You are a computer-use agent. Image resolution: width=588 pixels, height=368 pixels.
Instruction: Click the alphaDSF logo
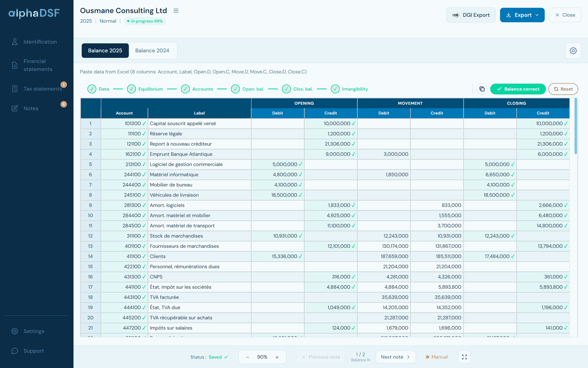(34, 13)
